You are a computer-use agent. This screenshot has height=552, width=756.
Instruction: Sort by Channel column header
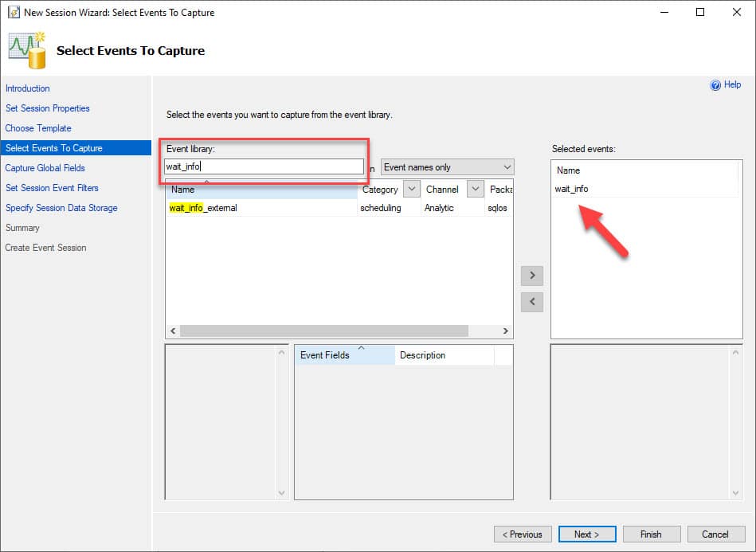443,190
